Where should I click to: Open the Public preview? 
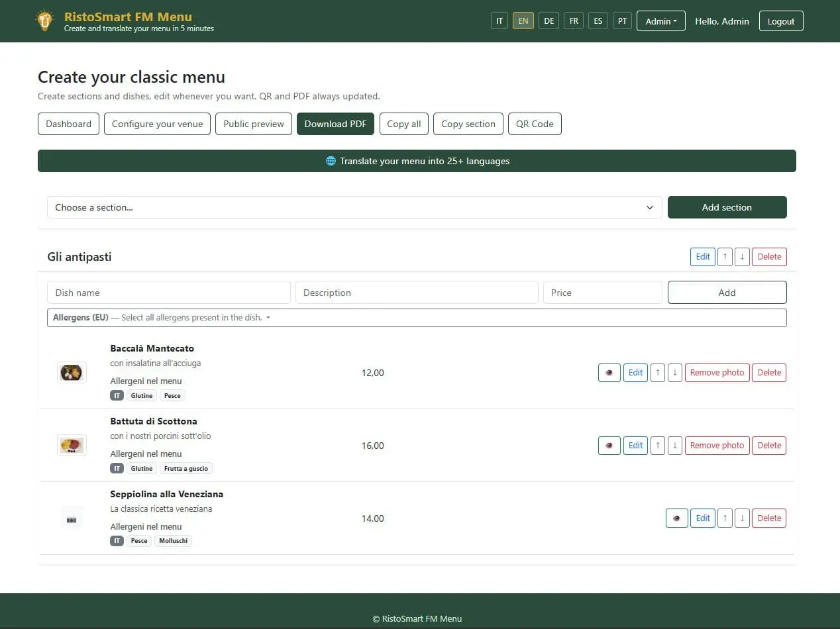coord(254,124)
